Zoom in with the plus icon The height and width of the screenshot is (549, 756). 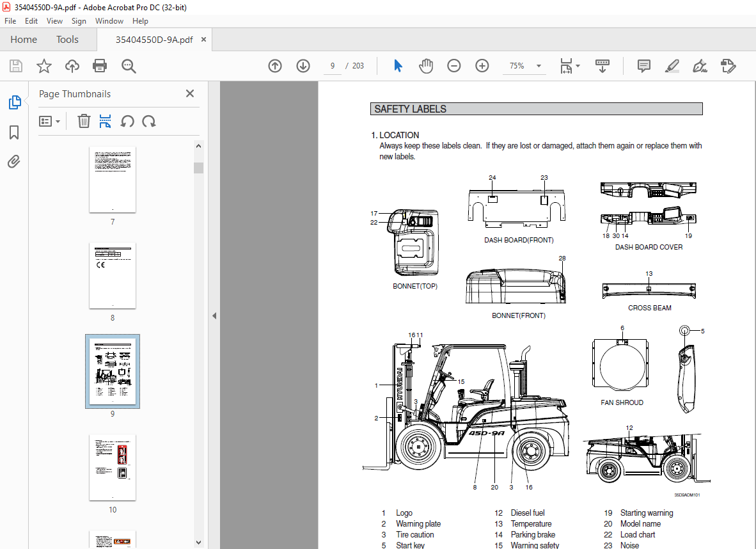(x=482, y=66)
